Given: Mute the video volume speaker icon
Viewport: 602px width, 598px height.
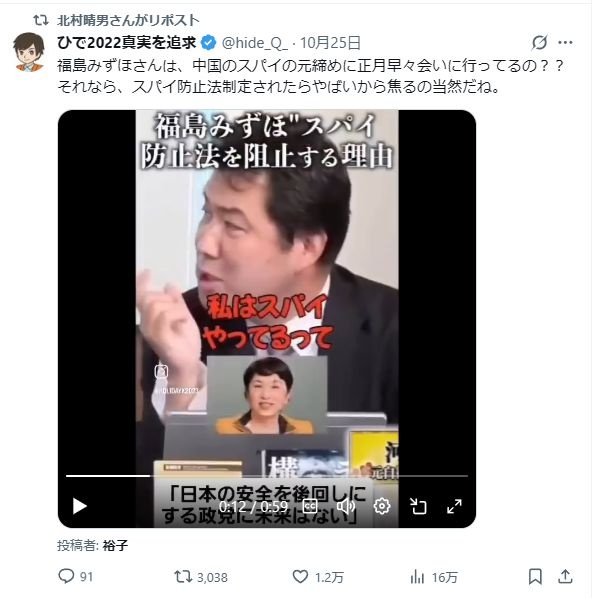Looking at the screenshot, I should click(x=346, y=506).
